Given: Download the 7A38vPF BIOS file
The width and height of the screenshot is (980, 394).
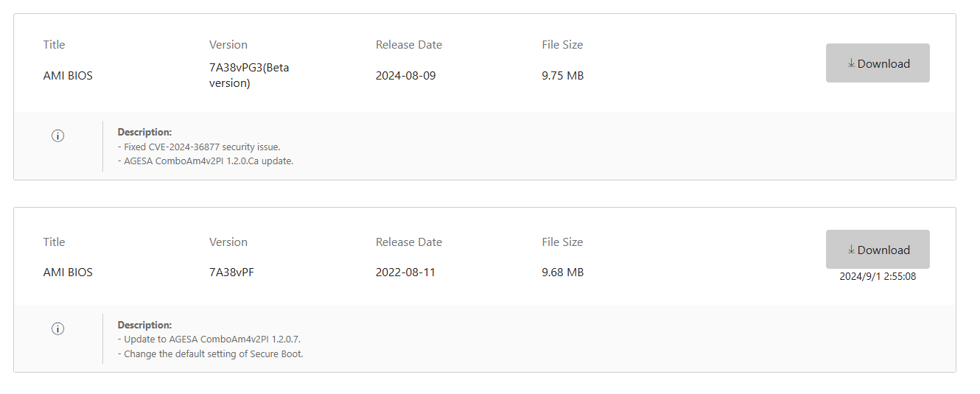Looking at the screenshot, I should click(877, 250).
